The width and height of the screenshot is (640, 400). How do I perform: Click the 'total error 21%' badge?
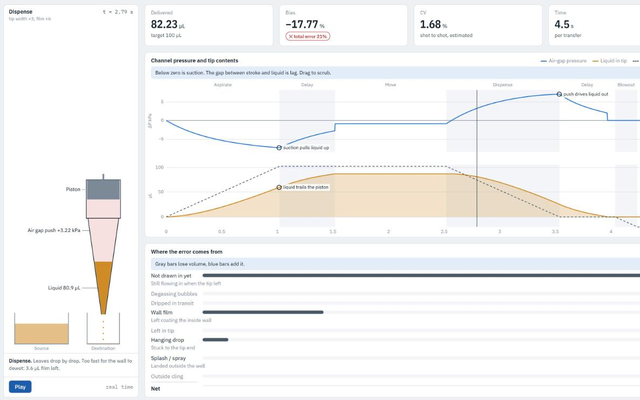tap(308, 36)
